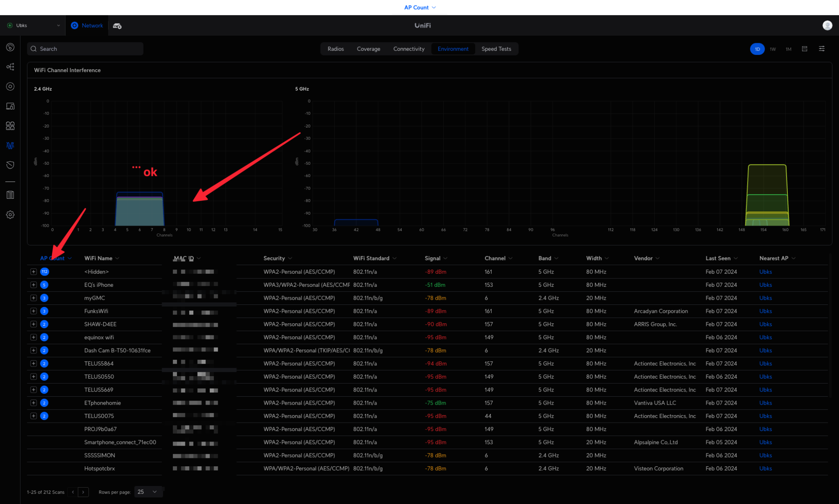
Task: Select the 1D time range
Action: tap(757, 49)
